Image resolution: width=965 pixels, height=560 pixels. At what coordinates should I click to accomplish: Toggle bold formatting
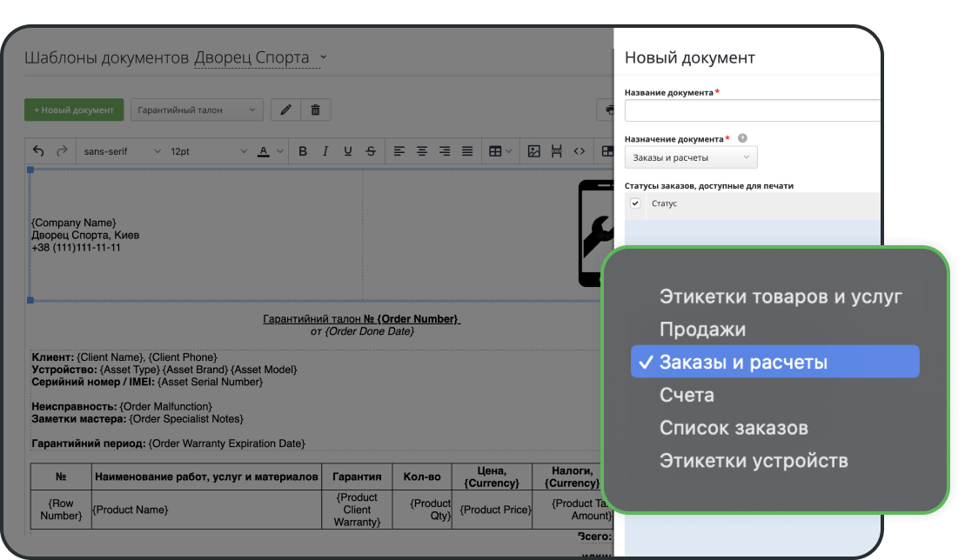tap(303, 151)
